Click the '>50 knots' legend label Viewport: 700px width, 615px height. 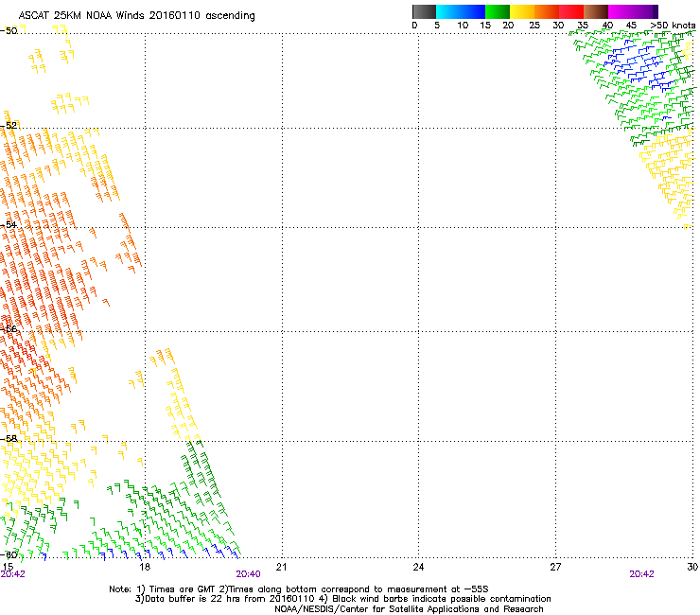(x=673, y=26)
